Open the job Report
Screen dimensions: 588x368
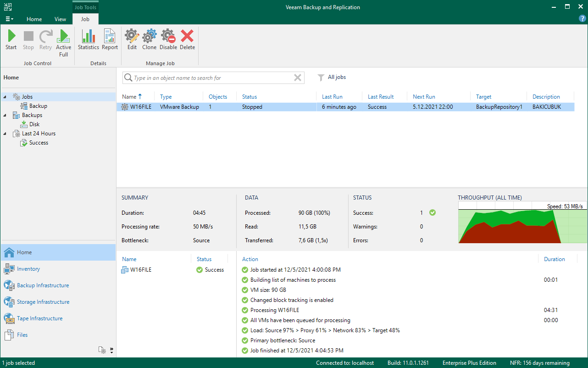110,40
